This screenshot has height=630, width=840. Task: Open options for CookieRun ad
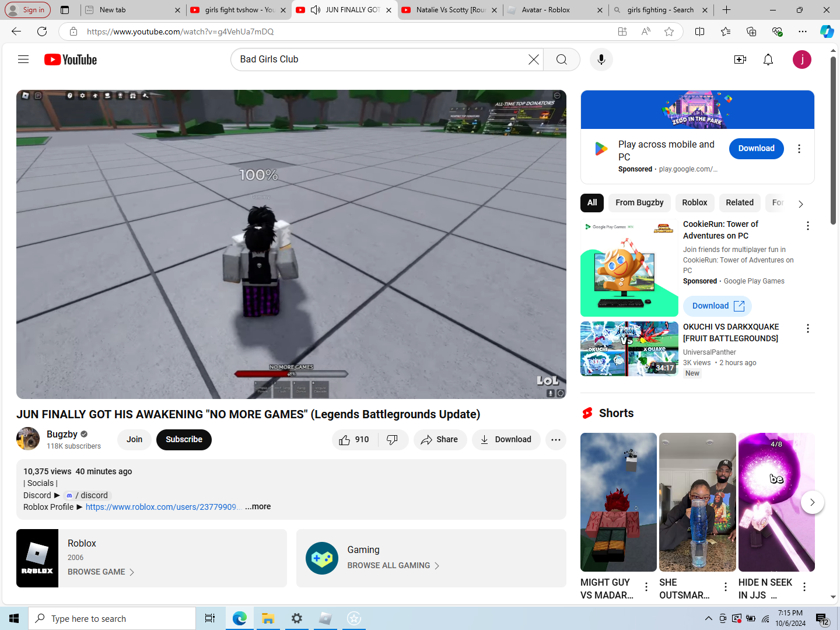coord(808,226)
